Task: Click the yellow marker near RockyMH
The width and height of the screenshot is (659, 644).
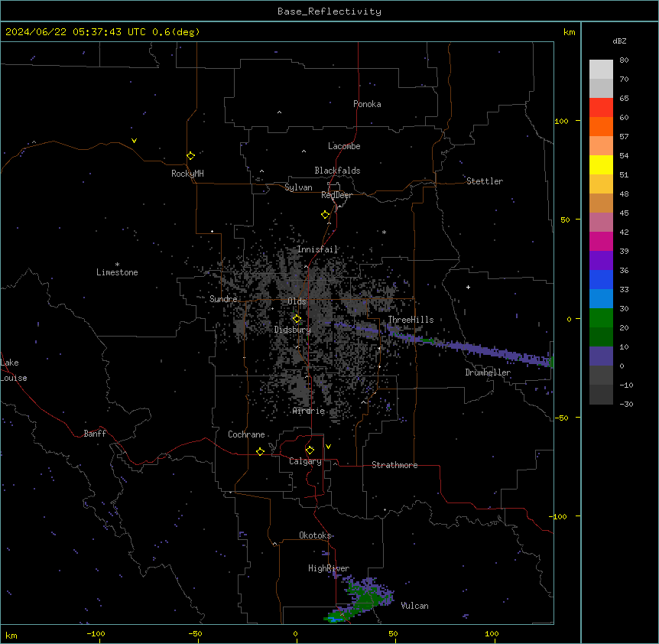Action: click(x=190, y=156)
